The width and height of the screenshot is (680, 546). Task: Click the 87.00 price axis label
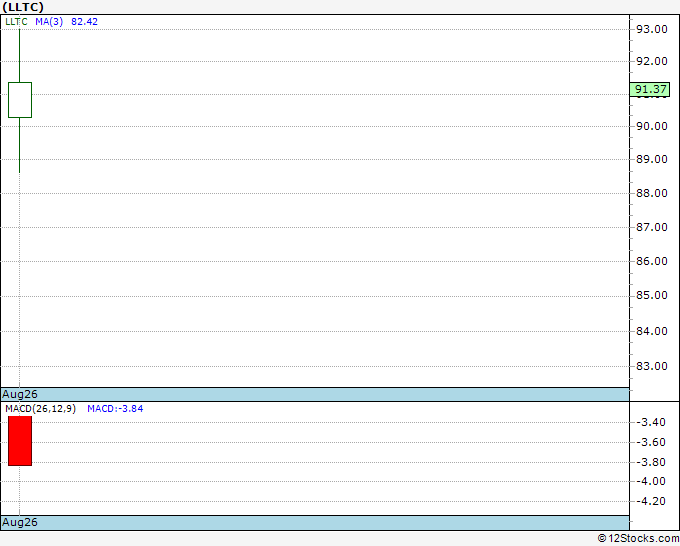tap(651, 227)
